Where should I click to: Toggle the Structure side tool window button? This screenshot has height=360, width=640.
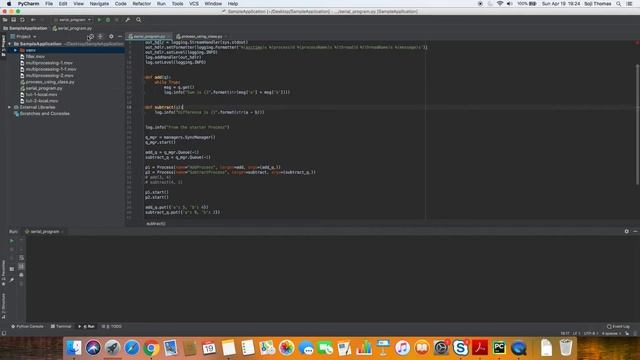point(3,306)
